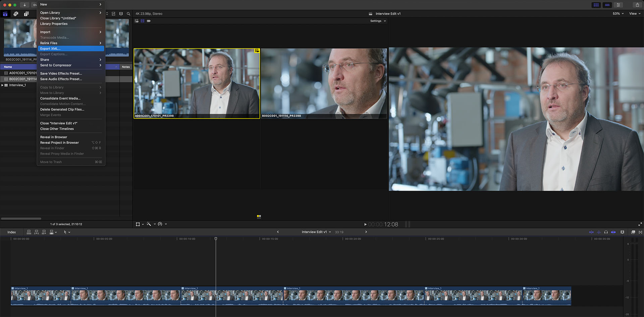Click the Name column header

click(8, 67)
